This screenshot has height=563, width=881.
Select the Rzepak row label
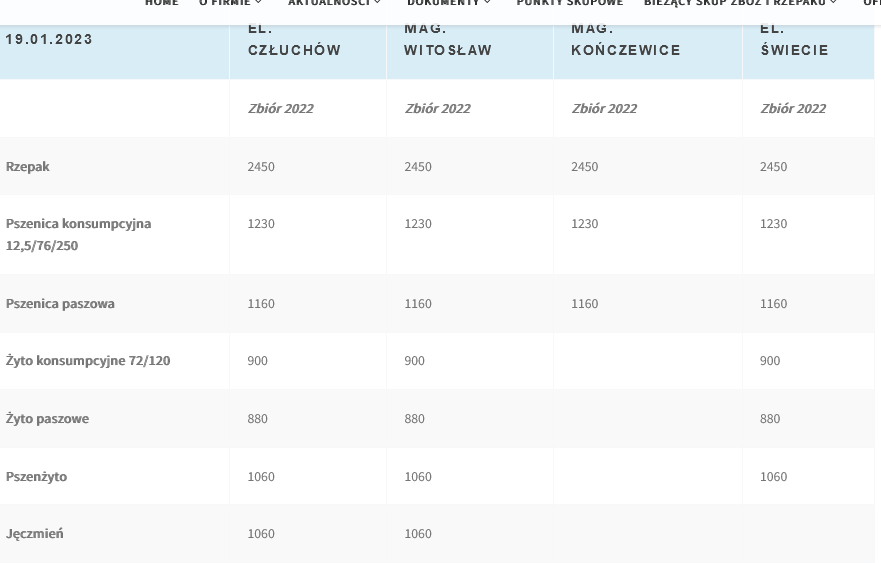[28, 167]
